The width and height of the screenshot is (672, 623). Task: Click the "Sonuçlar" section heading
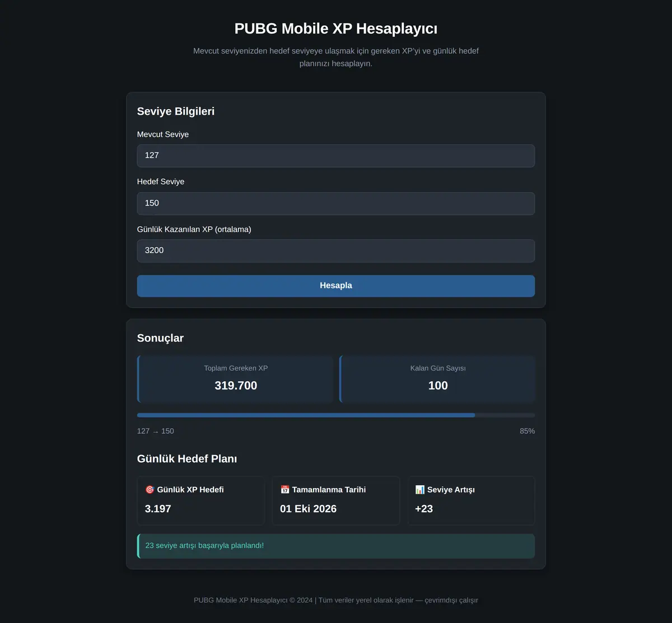pyautogui.click(x=160, y=338)
